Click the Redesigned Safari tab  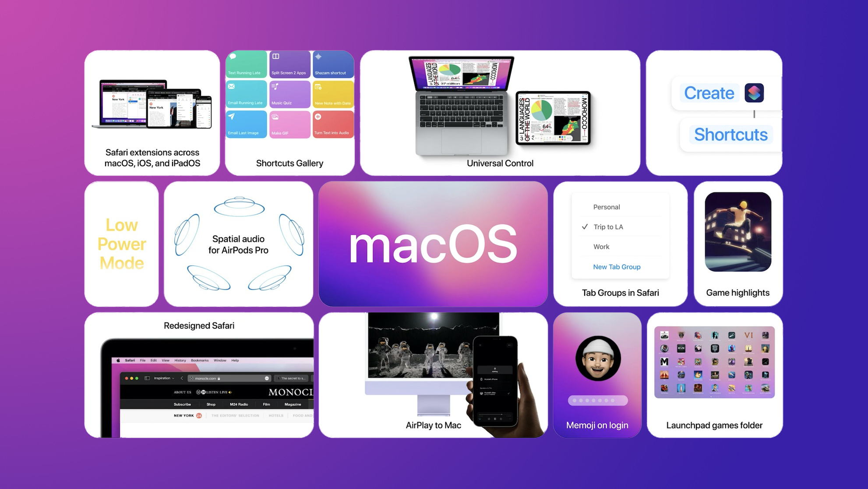[x=200, y=325]
